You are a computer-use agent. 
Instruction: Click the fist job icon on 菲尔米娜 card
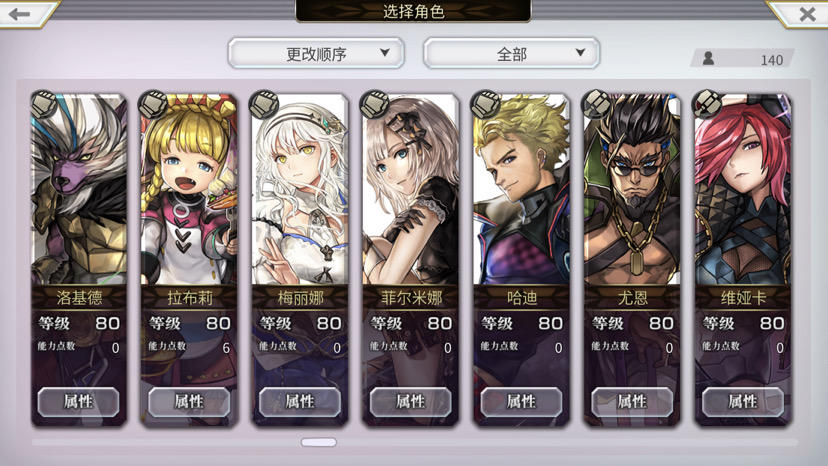(x=374, y=104)
